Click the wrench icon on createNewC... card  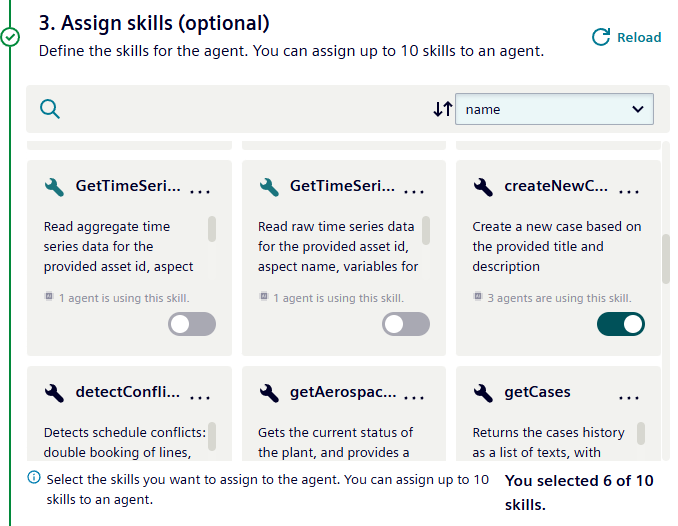(483, 186)
